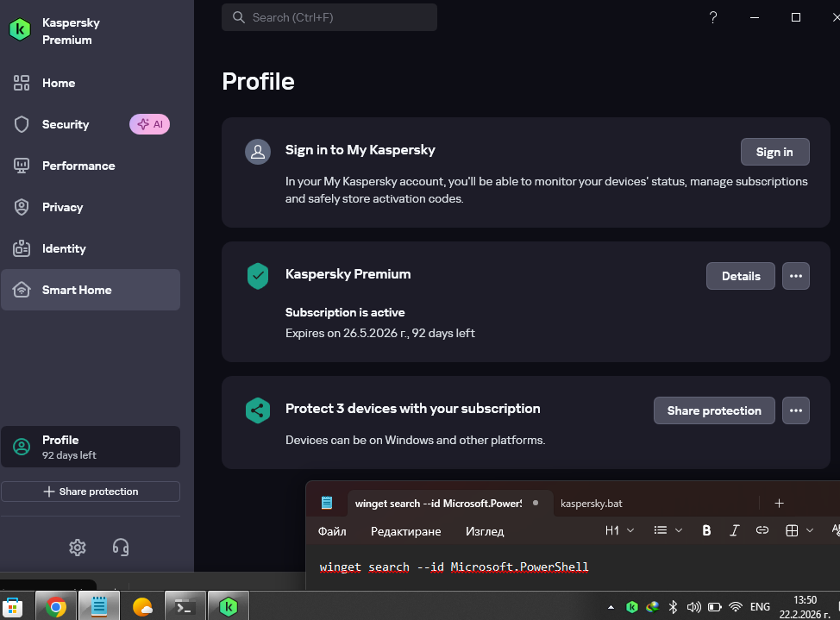Click into the Search field
The image size is (840, 620).
click(329, 17)
